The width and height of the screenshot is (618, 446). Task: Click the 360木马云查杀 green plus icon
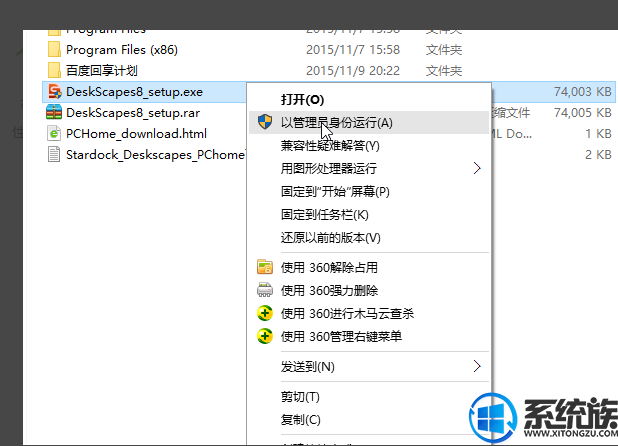tap(265, 313)
